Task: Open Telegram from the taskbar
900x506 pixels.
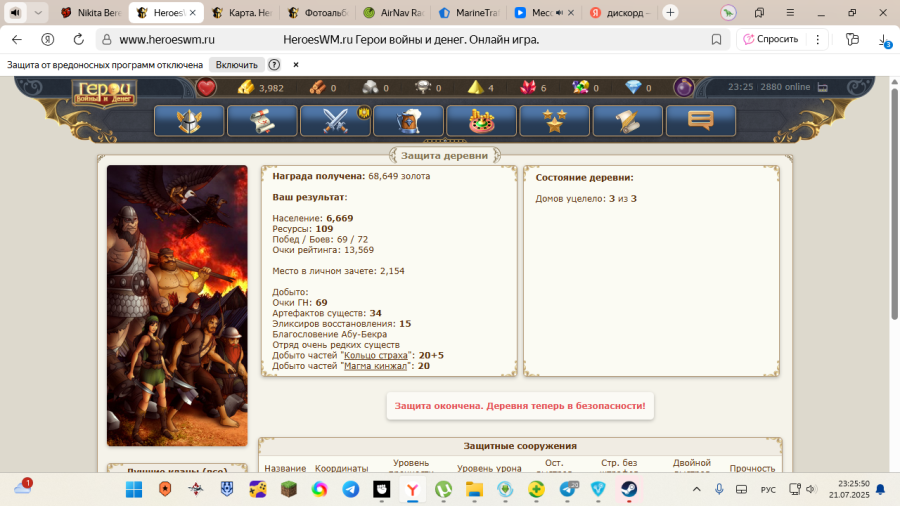Action: pyautogui.click(x=351, y=489)
